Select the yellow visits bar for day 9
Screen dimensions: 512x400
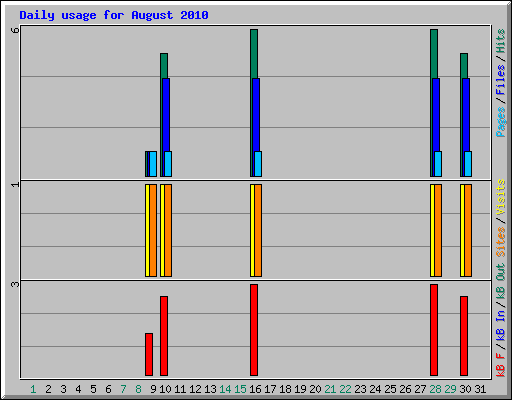coord(147,230)
